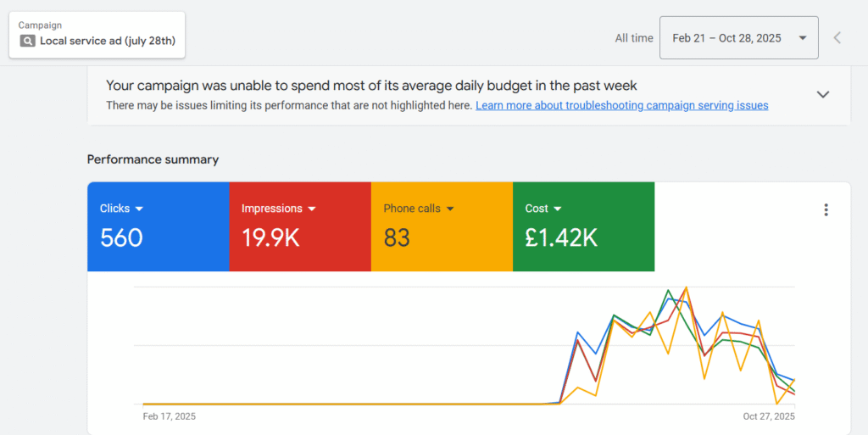Screen dimensions: 868x435
Task: Click the dropdown arrow on the Cost tile
Action: 558,209
